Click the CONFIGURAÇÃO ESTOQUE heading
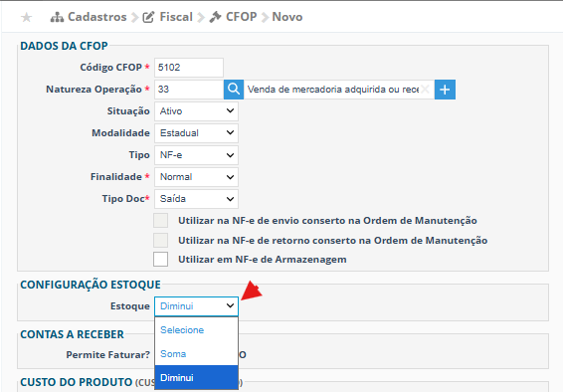Image resolution: width=563 pixels, height=392 pixels. [x=91, y=285]
